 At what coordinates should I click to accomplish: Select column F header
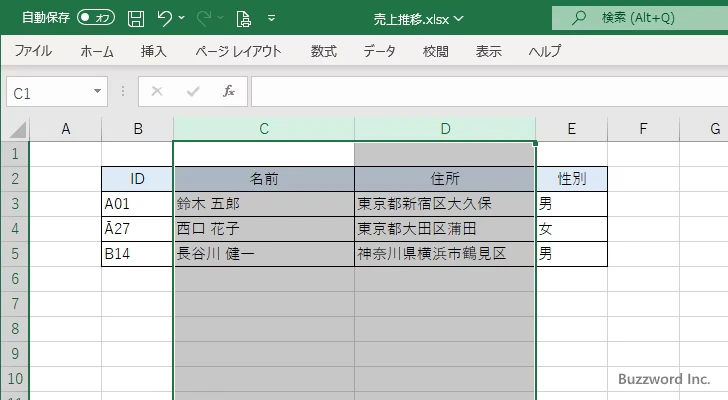tap(643, 129)
